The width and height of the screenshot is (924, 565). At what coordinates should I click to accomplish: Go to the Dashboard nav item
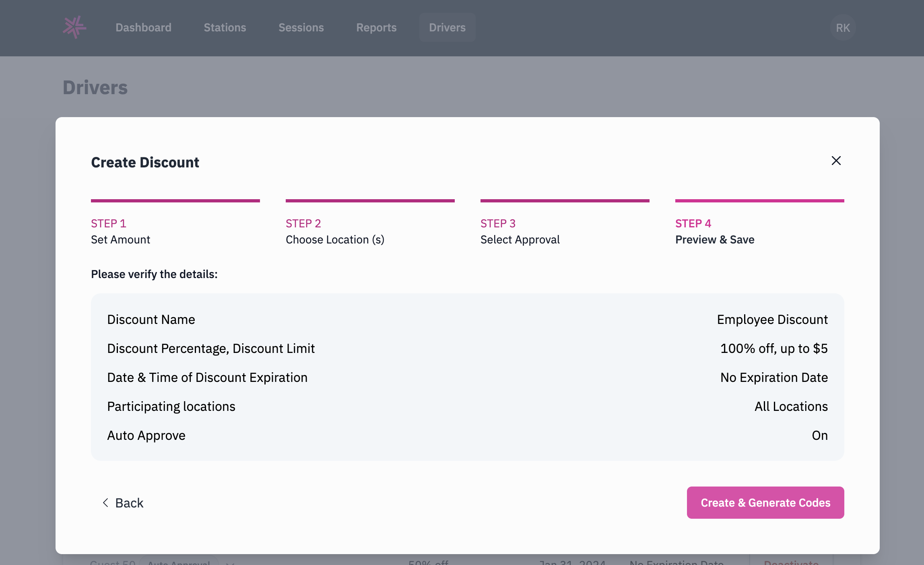[x=143, y=27]
